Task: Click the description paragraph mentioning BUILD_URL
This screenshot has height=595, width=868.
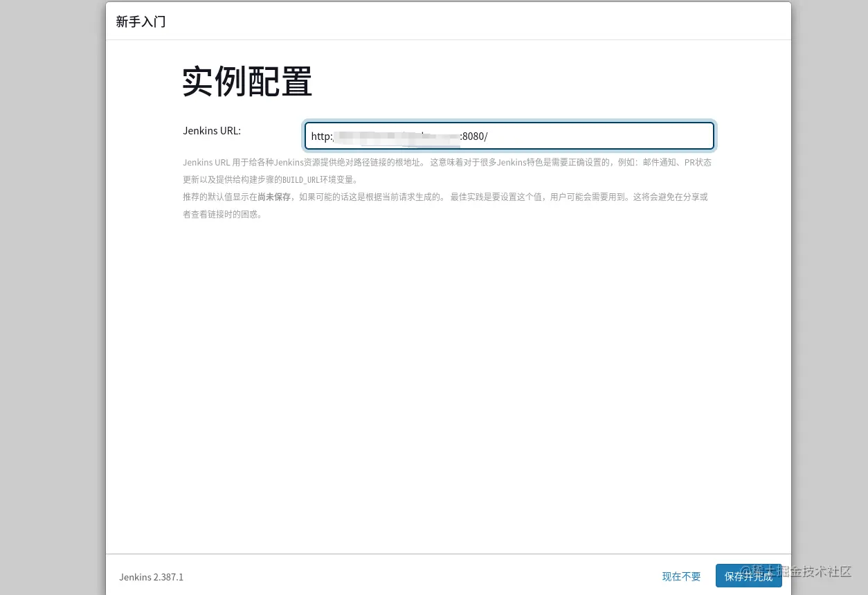Action: click(447, 171)
